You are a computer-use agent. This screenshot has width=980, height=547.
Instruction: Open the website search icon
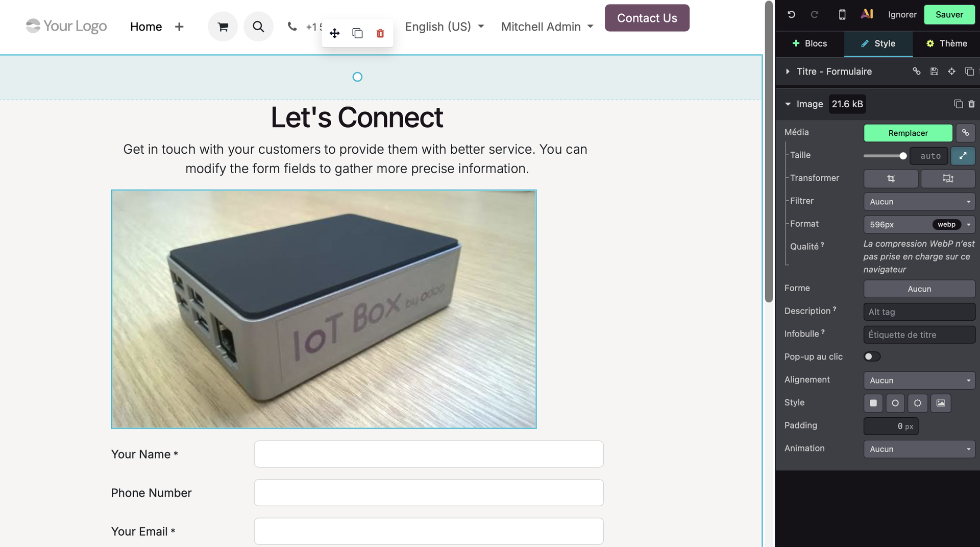(258, 27)
